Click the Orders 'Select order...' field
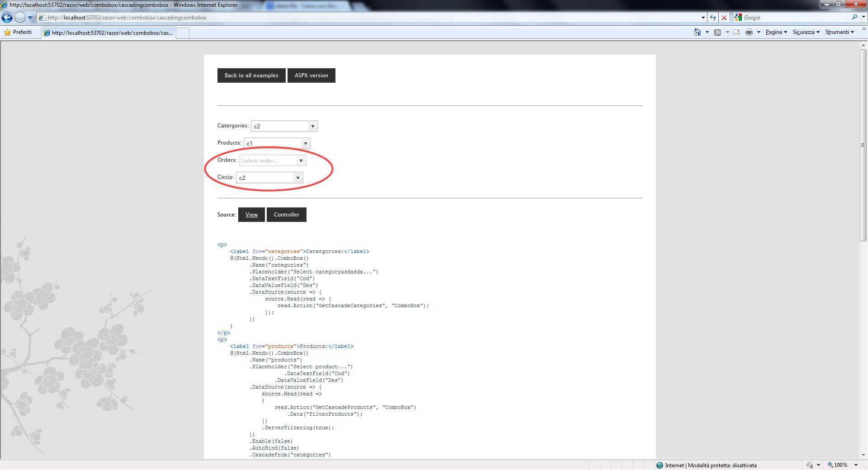 [268, 160]
